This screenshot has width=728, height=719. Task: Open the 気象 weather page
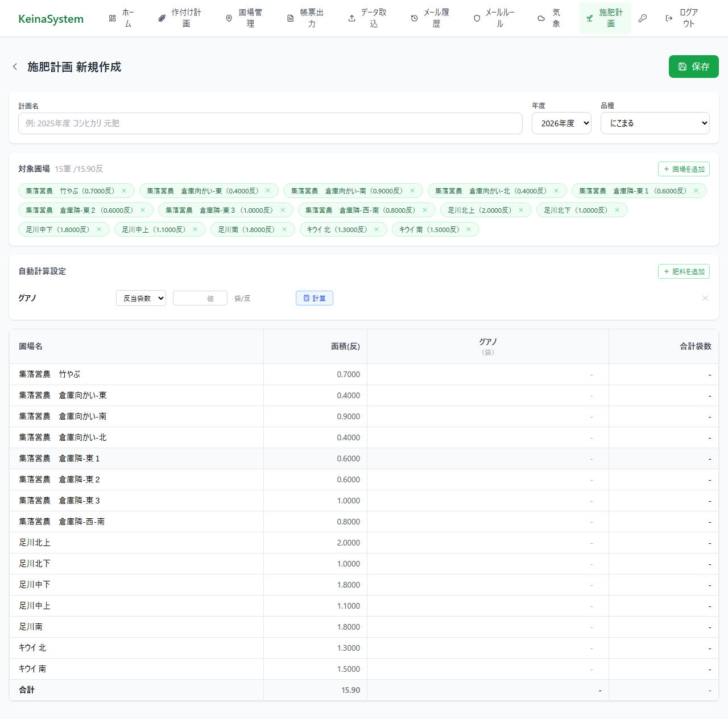[549, 18]
